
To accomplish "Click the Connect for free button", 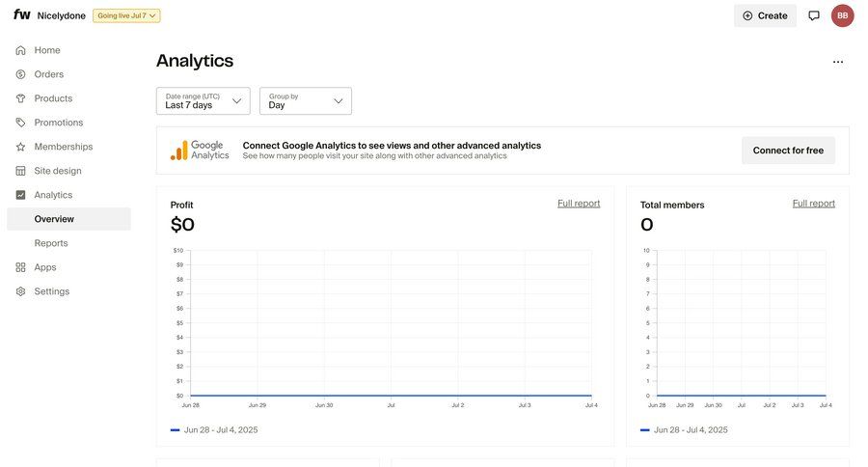I will click(788, 151).
